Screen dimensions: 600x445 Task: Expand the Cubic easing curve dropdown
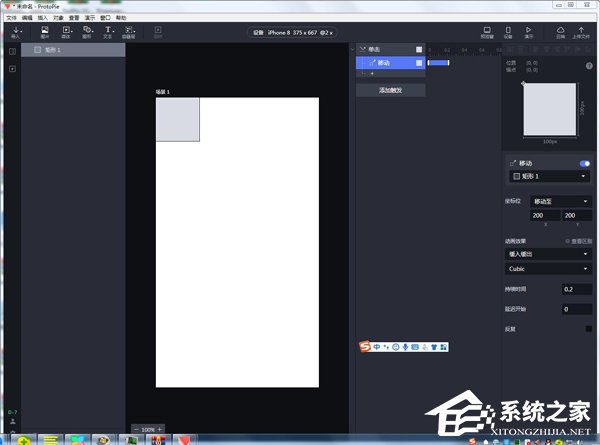click(x=549, y=268)
